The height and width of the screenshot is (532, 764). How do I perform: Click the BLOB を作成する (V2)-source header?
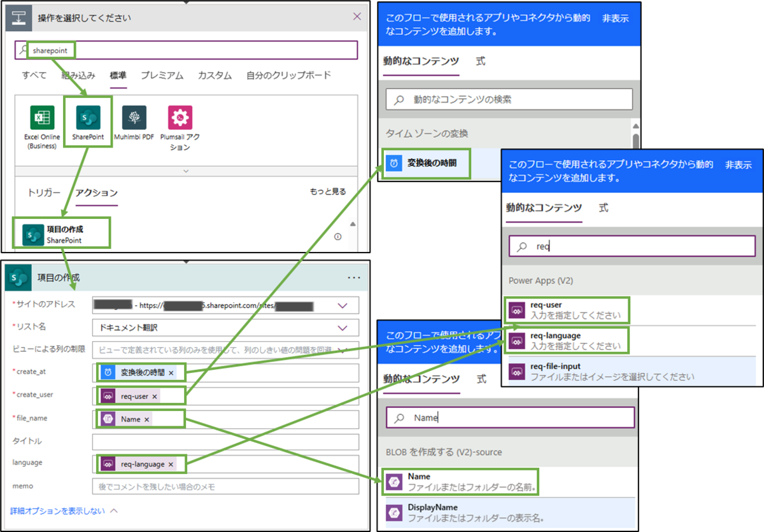[x=444, y=452]
